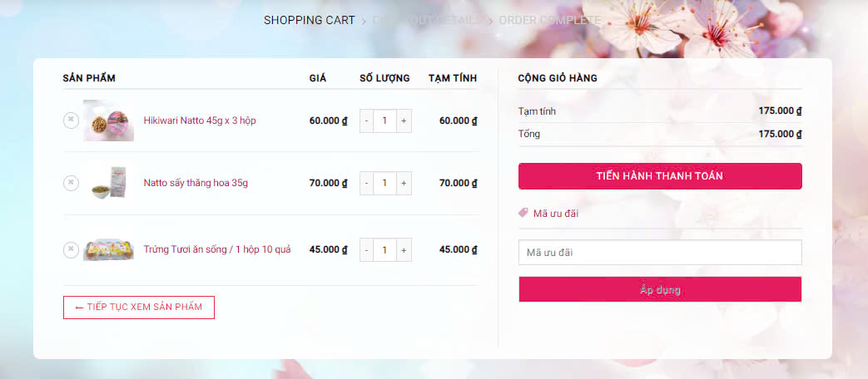This screenshot has height=379, width=868.
Task: Click the Mã ưu đãi tag icon
Action: (523, 214)
